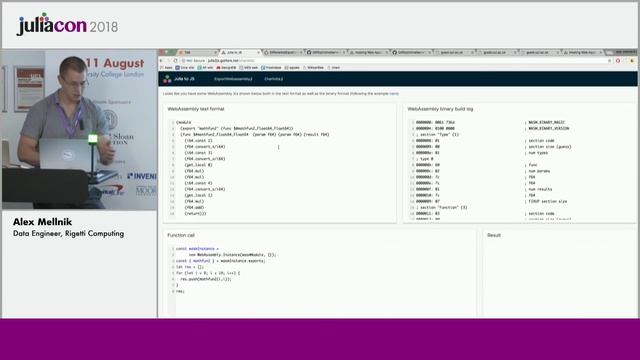Open Charlotte.jl in the navbar

click(x=273, y=79)
